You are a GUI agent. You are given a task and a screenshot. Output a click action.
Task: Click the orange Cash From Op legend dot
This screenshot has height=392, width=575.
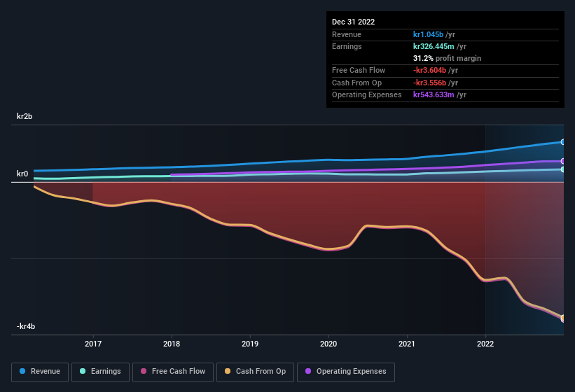pos(227,372)
